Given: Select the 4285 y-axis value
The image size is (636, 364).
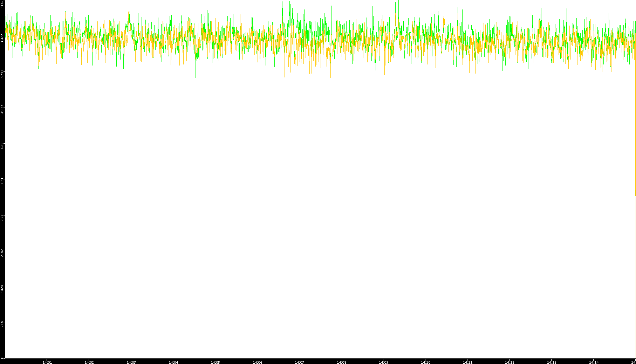Looking at the screenshot, I should (2, 146).
